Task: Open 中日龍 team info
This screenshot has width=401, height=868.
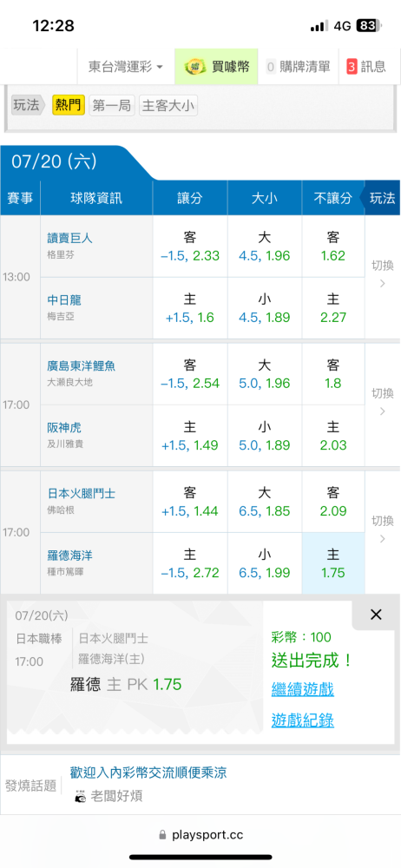Action: (x=64, y=300)
